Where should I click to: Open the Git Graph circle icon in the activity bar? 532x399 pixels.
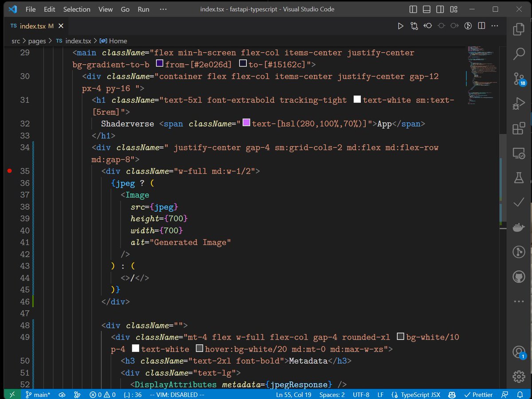(519, 252)
